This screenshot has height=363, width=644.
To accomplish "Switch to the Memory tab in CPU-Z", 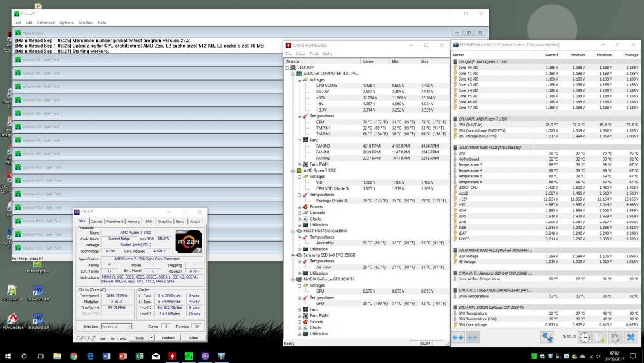I will [x=133, y=221].
